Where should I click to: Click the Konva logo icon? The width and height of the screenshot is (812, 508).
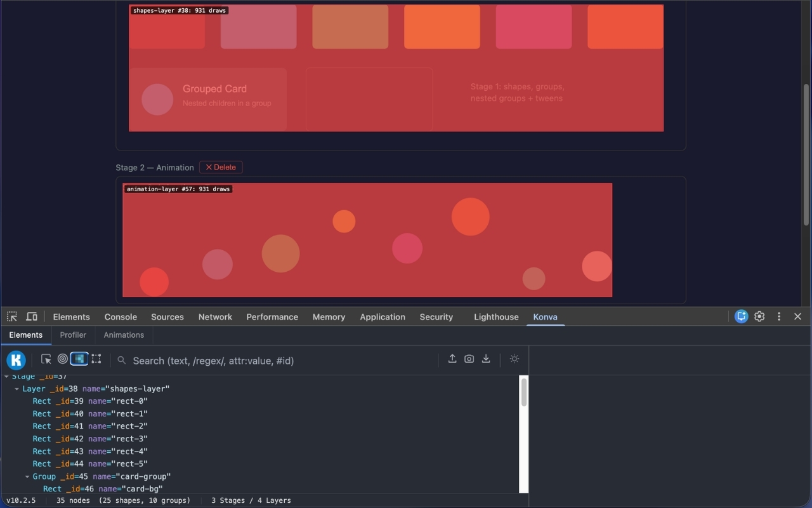click(x=16, y=360)
